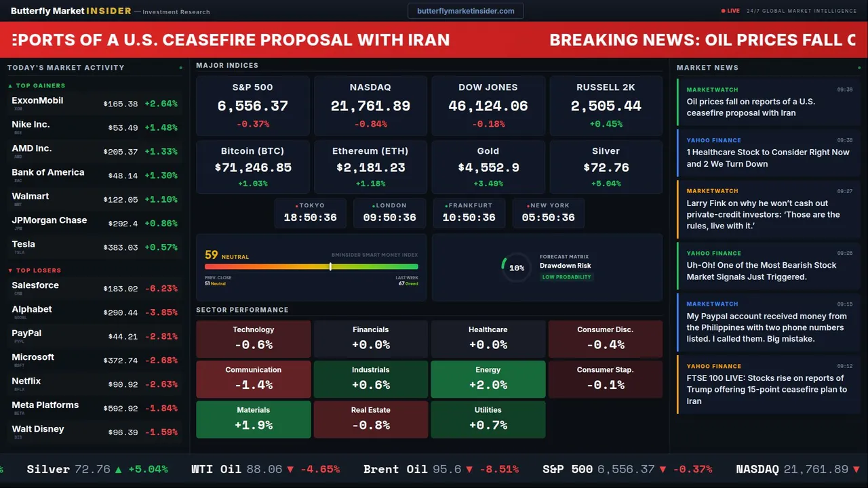Select the Financials sector tile

click(371, 339)
